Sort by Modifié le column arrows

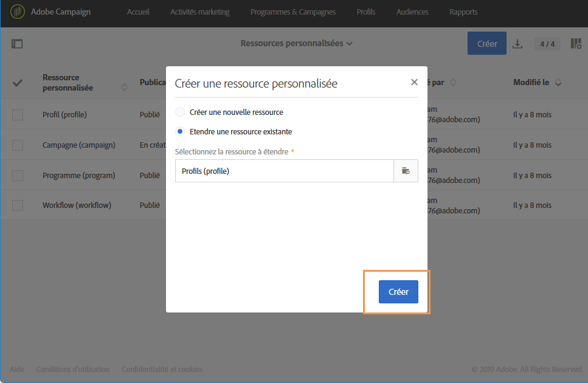coord(558,83)
